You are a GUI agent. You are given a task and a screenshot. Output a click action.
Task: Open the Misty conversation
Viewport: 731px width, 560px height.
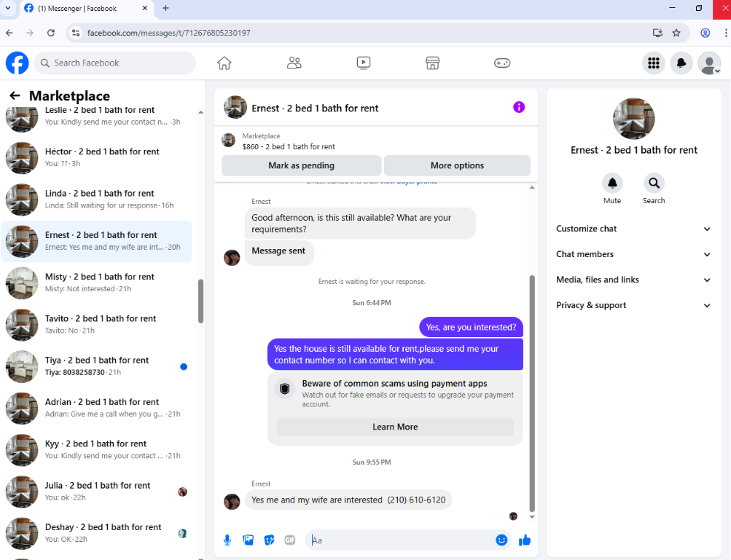pos(96,283)
